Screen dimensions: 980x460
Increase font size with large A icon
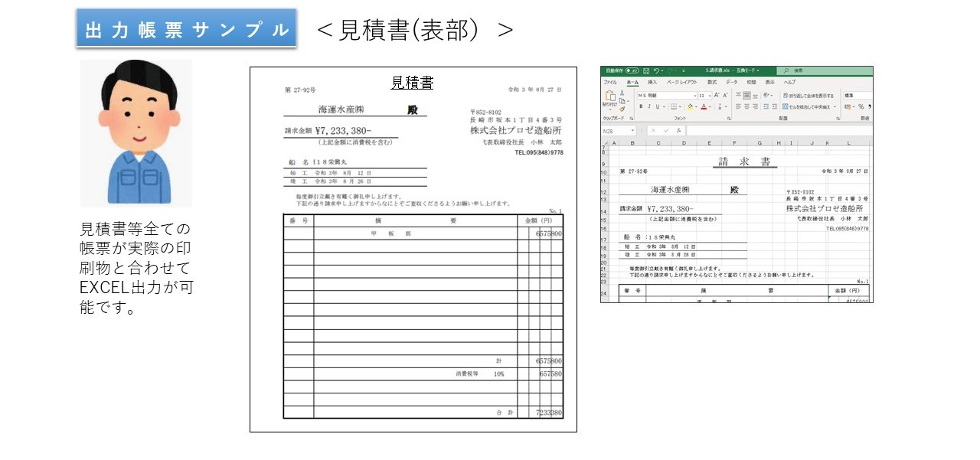pos(717,96)
